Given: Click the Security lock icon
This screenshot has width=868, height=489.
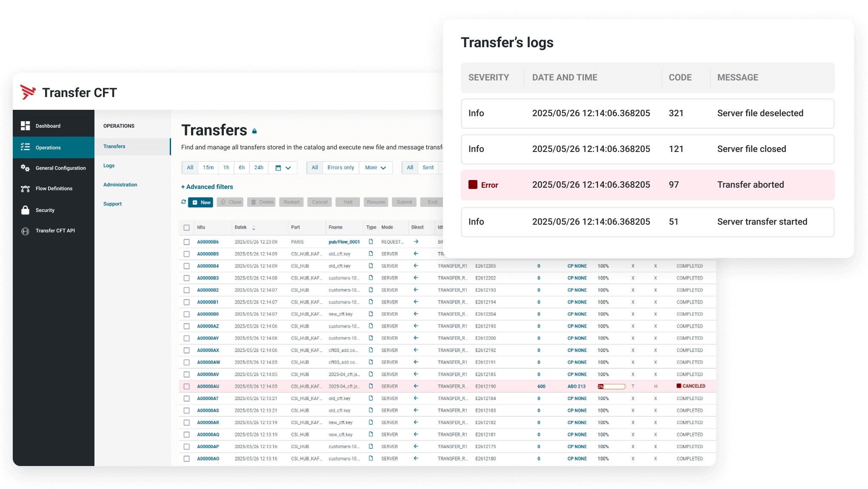Looking at the screenshot, I should pyautogui.click(x=26, y=210).
